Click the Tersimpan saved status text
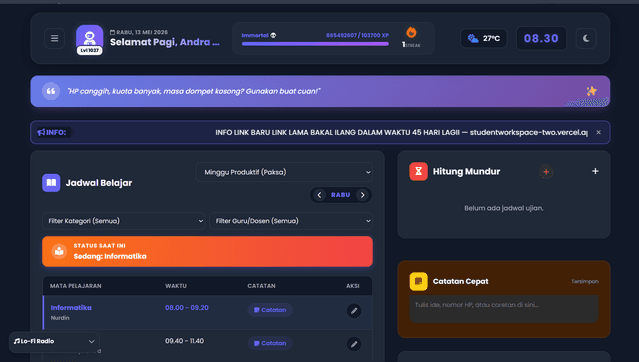This screenshot has height=362, width=639. click(585, 281)
